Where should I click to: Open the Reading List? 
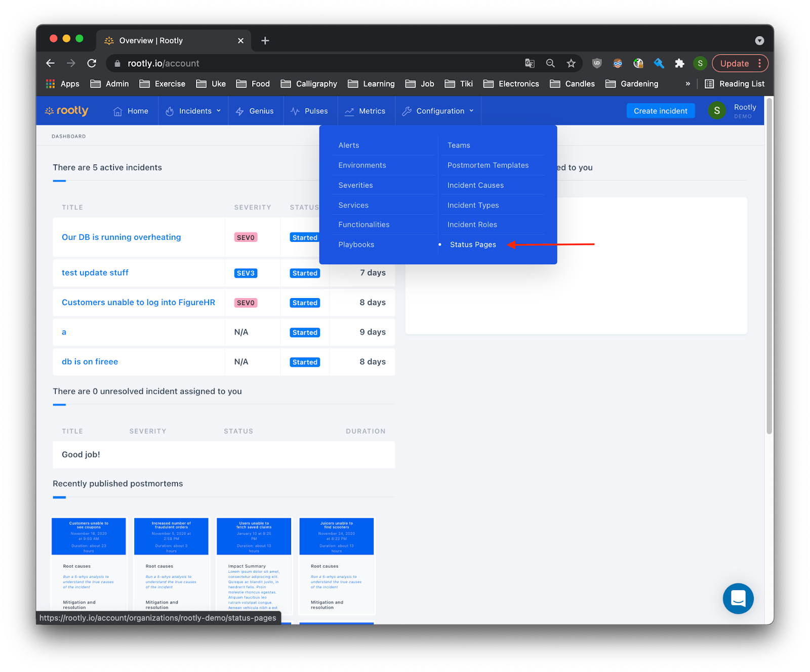(735, 84)
